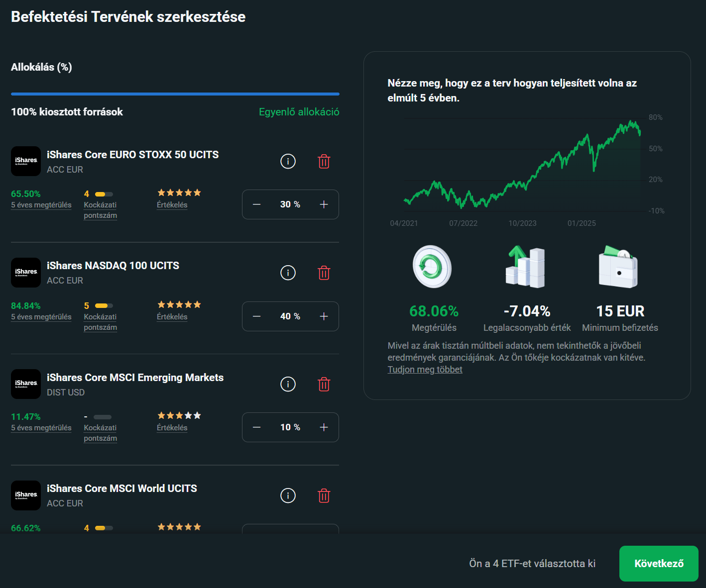Screen dimensions: 706x588
Task: Increase EURO STOXX 50 allocation with plus
Action: click(324, 204)
